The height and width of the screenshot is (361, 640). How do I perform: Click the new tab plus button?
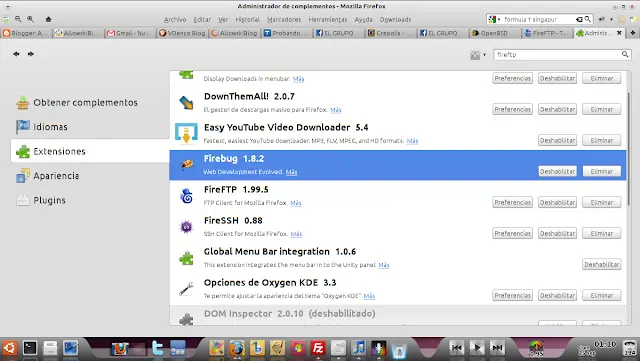(x=632, y=33)
